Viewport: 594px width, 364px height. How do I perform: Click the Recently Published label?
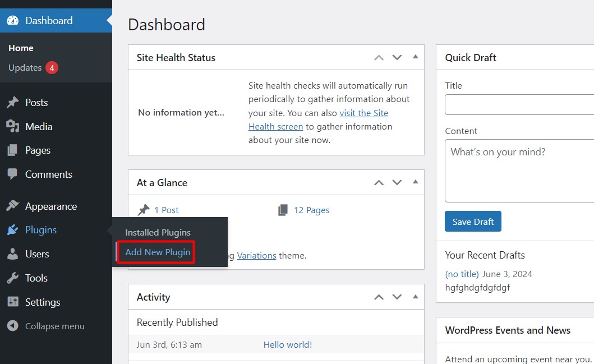[x=177, y=322]
